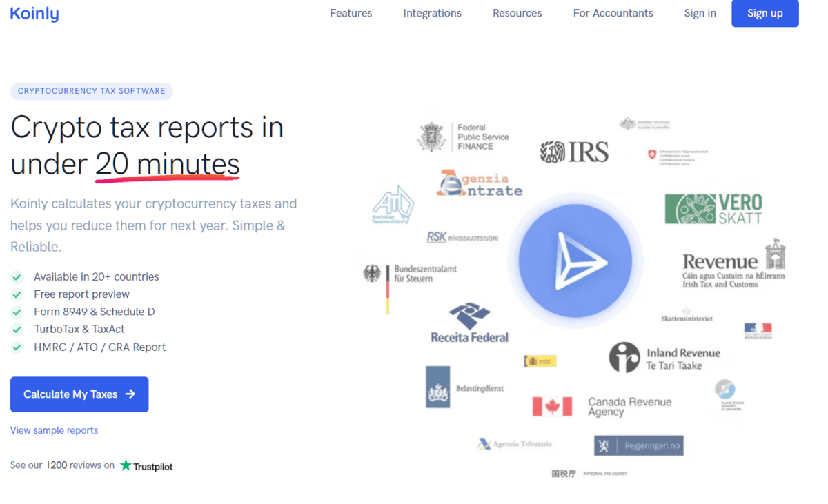Screen dimensions: 828x504
Task: Select the Federal Public Service Finance logo
Action: (x=464, y=137)
